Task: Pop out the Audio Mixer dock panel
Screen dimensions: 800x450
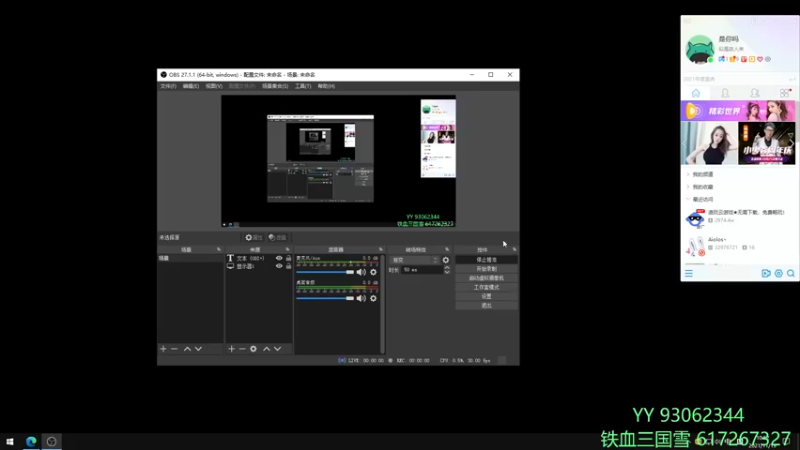Action: point(381,249)
